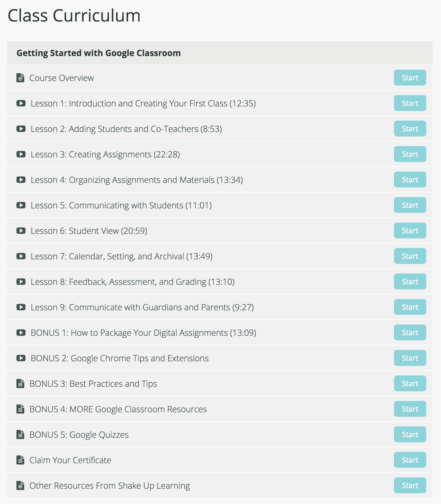441x504 pixels.
Task: Start BONUS 2 Google Chrome Tips
Action: (x=410, y=358)
